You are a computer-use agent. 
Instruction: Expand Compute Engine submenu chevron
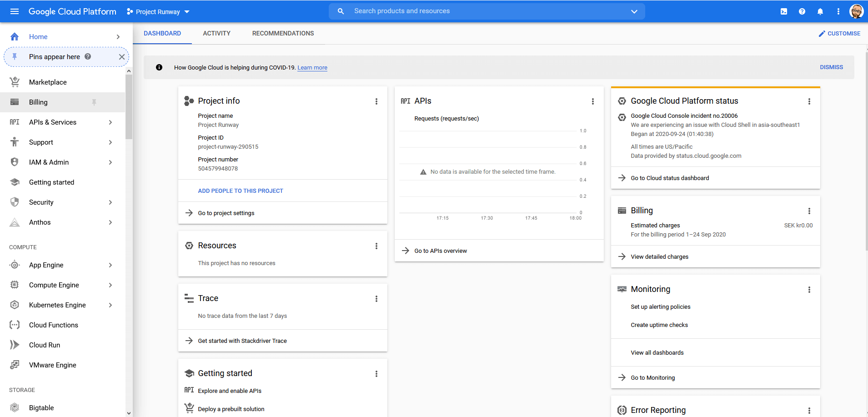pos(110,285)
